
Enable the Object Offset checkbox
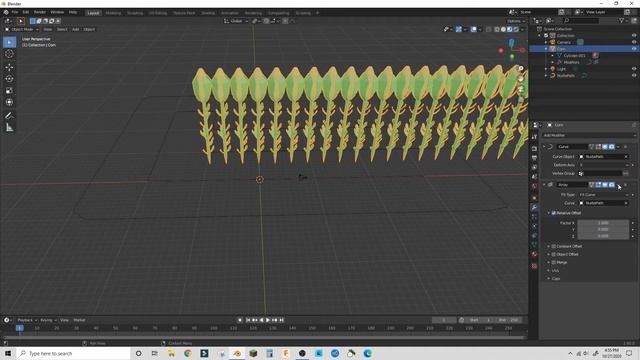554,254
